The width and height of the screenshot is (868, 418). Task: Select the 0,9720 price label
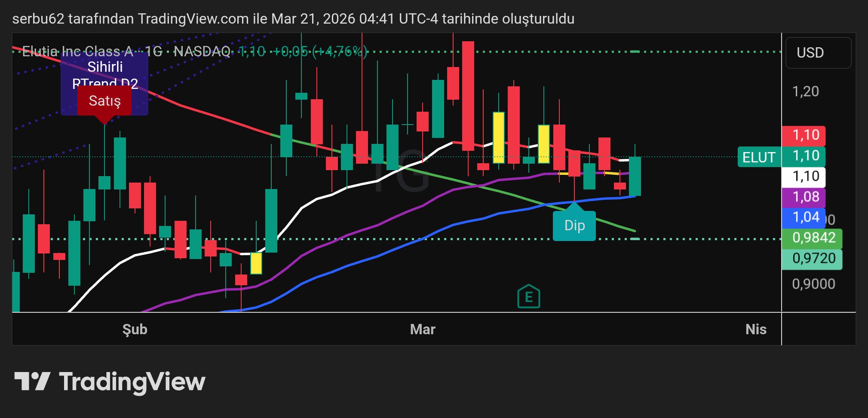(x=812, y=259)
